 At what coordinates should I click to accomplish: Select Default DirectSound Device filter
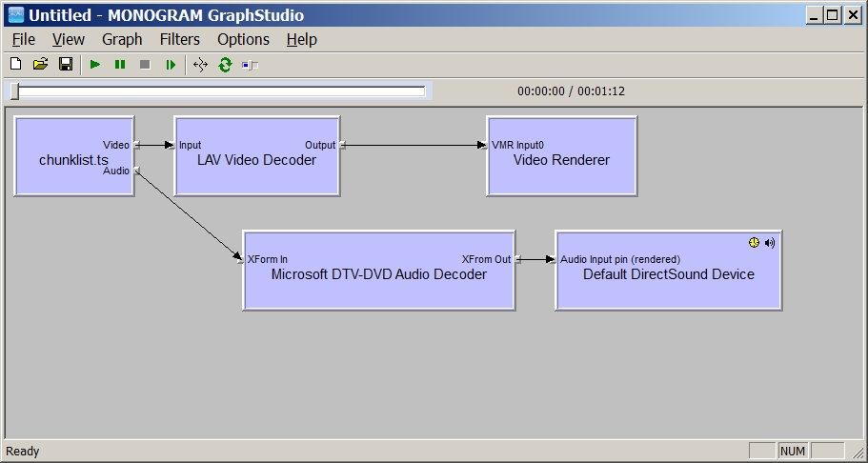[669, 271]
